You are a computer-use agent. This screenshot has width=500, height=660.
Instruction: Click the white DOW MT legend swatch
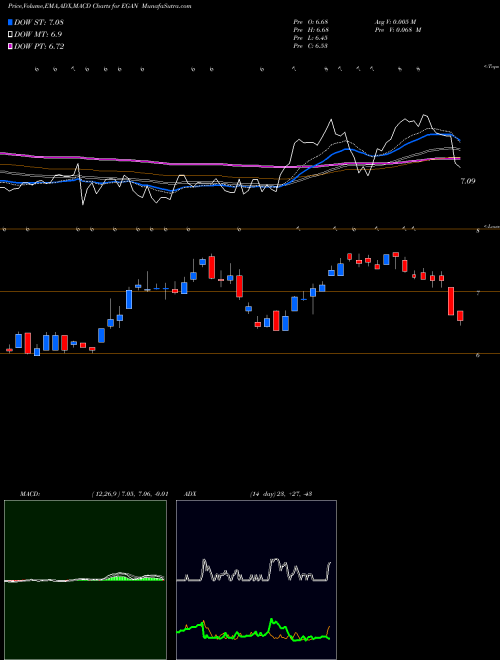pos(10,35)
